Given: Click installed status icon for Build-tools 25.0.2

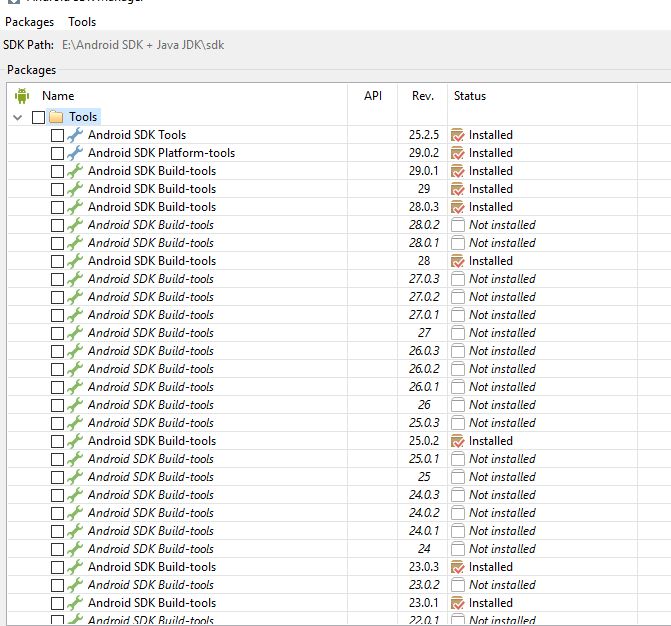Looking at the screenshot, I should click(x=458, y=441).
